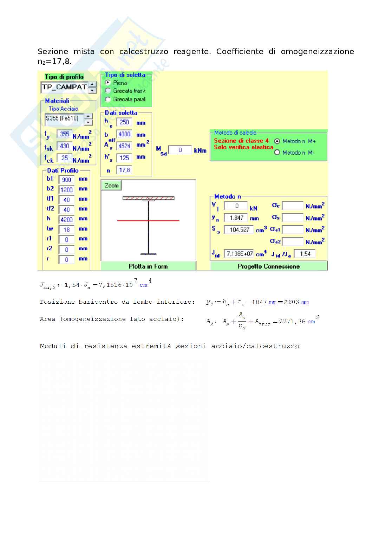392x555 pixels.
Task: Choose the Grecata paral. slab option
Action: 108,99
